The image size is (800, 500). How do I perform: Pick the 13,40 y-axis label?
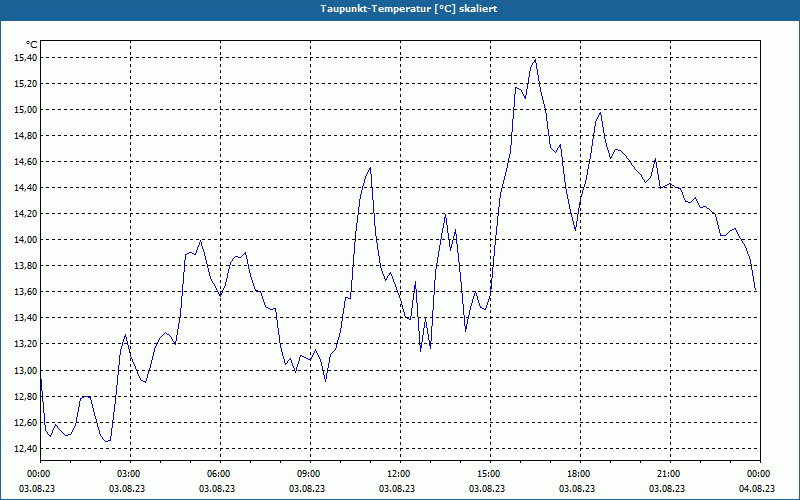pyautogui.click(x=26, y=318)
